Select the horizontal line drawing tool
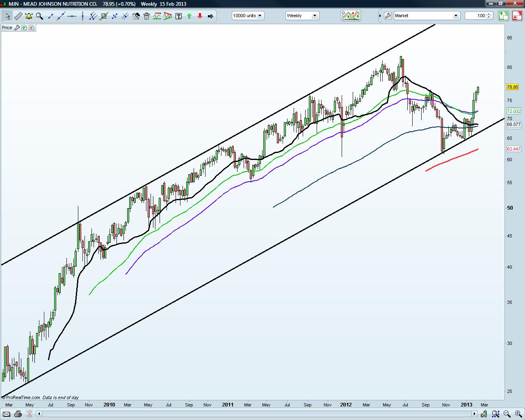The width and height of the screenshot is (525, 420). pyautogui.click(x=72, y=16)
